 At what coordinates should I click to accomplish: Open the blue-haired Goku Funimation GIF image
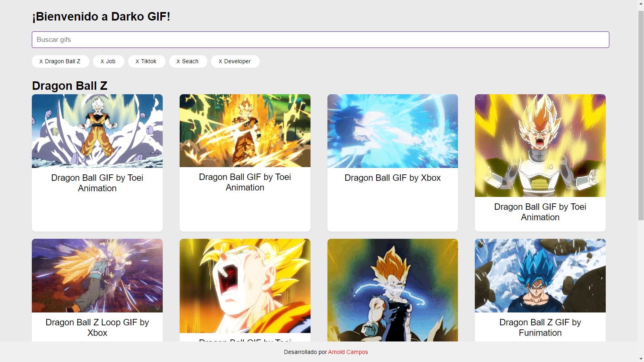pos(540,275)
